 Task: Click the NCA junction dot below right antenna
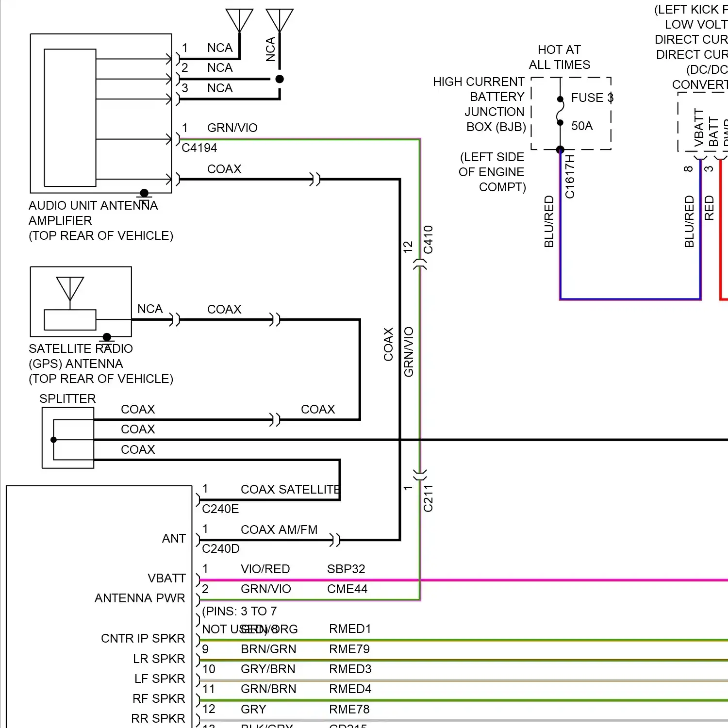coord(280,79)
